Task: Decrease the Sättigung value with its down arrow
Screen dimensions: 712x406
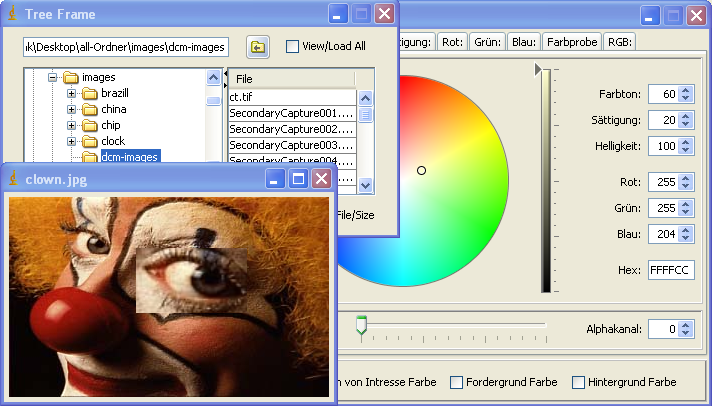Action: point(686,124)
